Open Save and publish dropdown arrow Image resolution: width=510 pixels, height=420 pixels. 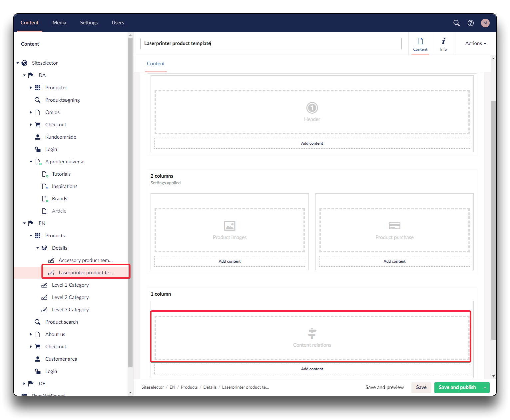tap(485, 387)
